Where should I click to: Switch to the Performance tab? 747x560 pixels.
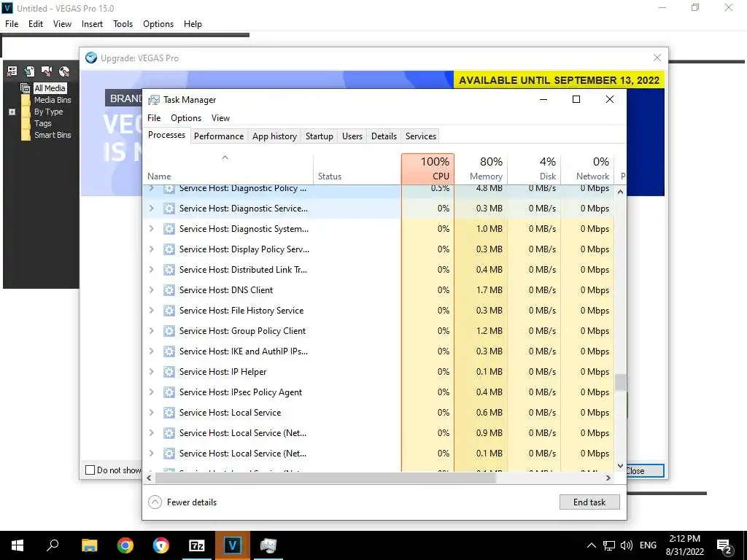(219, 136)
